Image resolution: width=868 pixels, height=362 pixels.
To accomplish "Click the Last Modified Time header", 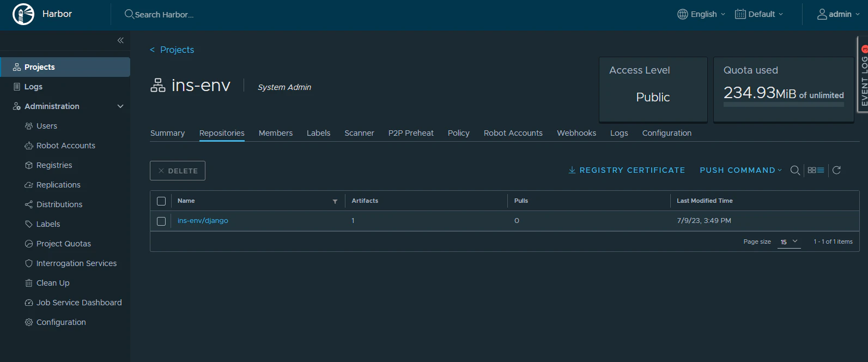I will coord(705,201).
